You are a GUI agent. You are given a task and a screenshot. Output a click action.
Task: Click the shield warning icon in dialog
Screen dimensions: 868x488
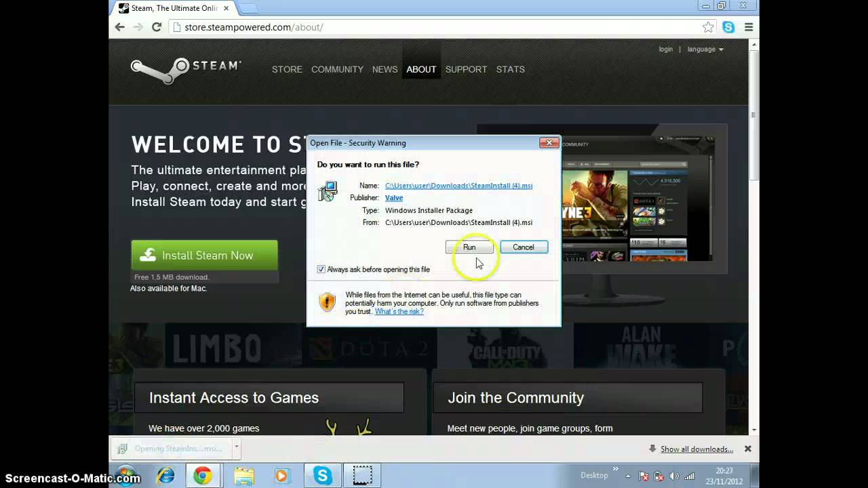pos(327,302)
